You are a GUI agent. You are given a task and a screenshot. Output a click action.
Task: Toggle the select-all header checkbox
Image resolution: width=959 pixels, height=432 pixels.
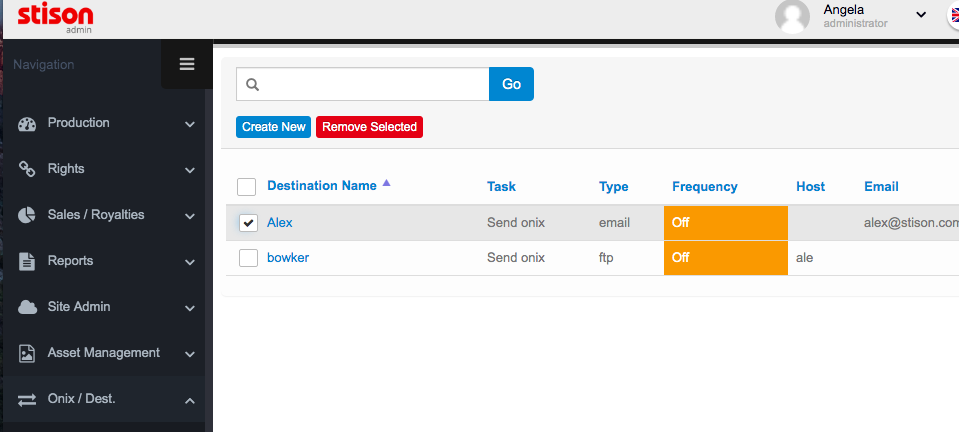[x=247, y=187]
